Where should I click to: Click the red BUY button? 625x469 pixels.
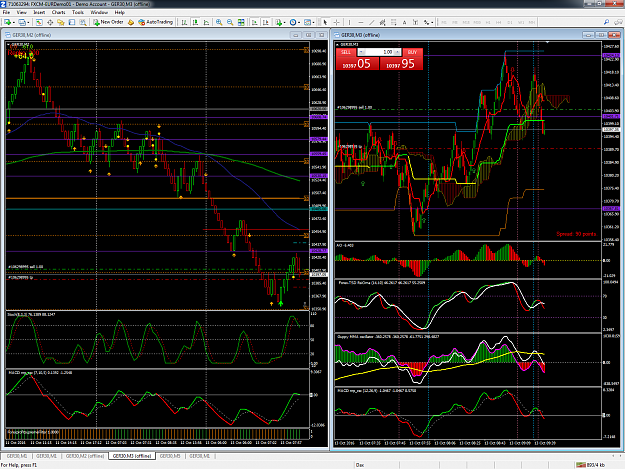tap(413, 52)
